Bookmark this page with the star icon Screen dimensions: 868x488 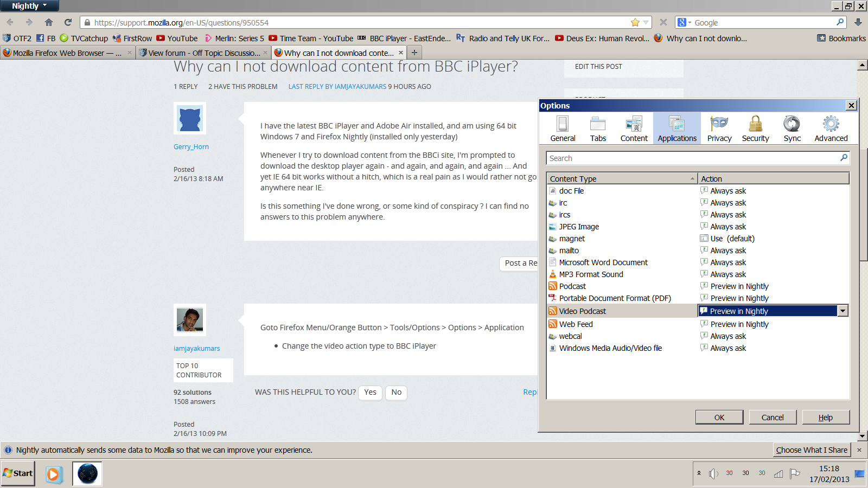(x=635, y=22)
